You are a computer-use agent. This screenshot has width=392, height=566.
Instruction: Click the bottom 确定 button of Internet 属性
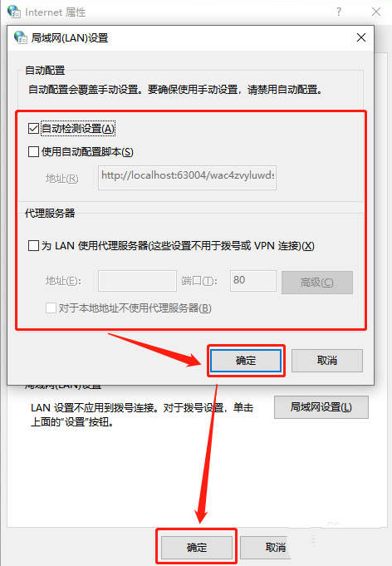coord(197,547)
